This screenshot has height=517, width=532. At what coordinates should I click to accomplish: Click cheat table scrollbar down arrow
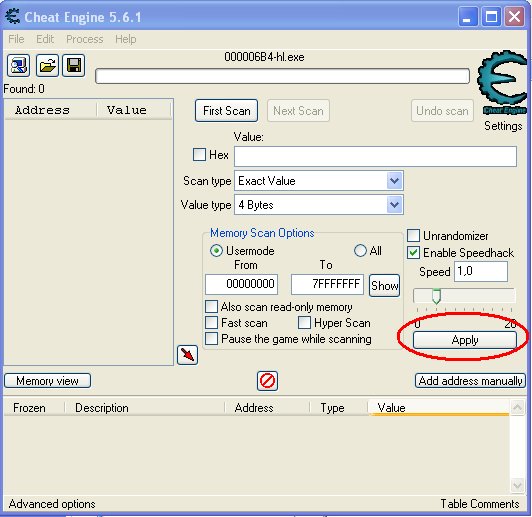(517, 485)
